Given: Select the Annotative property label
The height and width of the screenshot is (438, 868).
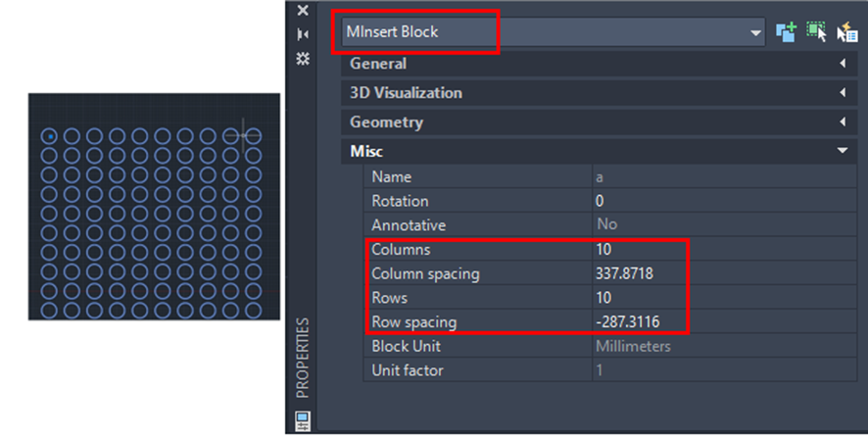Looking at the screenshot, I should (409, 225).
